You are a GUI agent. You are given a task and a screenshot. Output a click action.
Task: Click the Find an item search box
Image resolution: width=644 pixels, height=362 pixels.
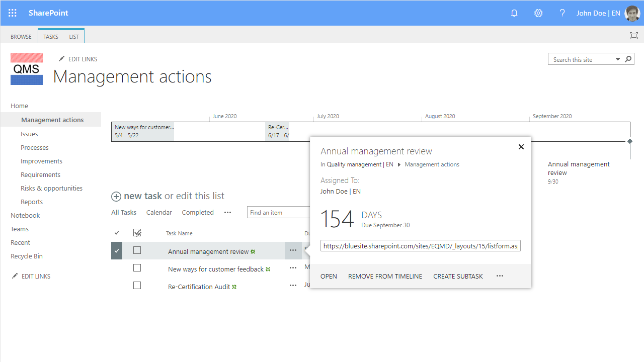(277, 212)
